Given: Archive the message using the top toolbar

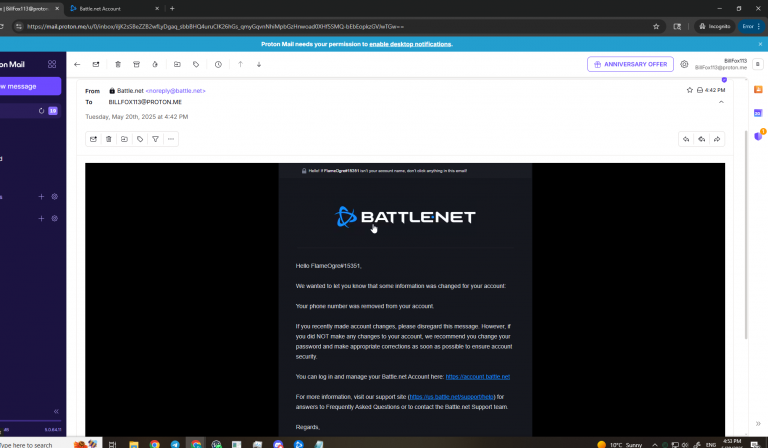Looking at the screenshot, I should pos(137,64).
